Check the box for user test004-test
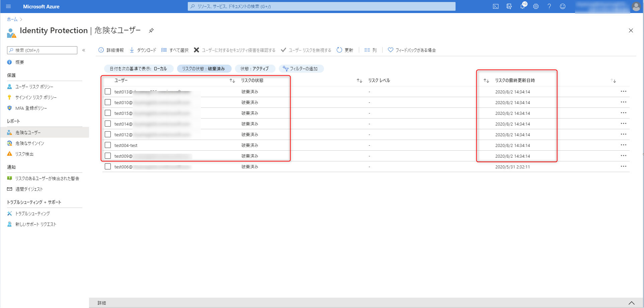This screenshot has height=308, width=644. (108, 145)
